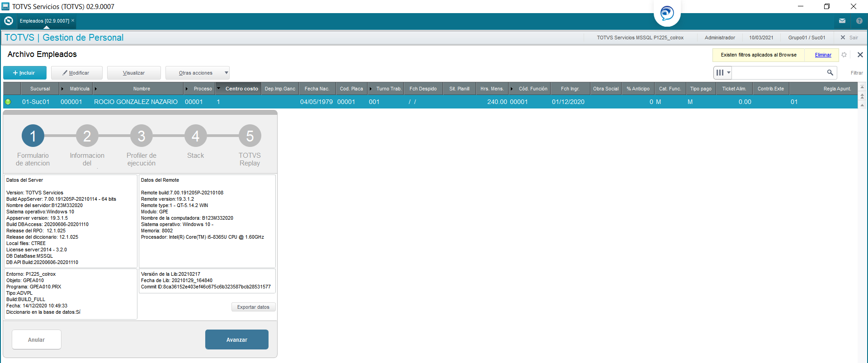
Task: Minimize the TOTVS Servicios window
Action: tap(801, 6)
